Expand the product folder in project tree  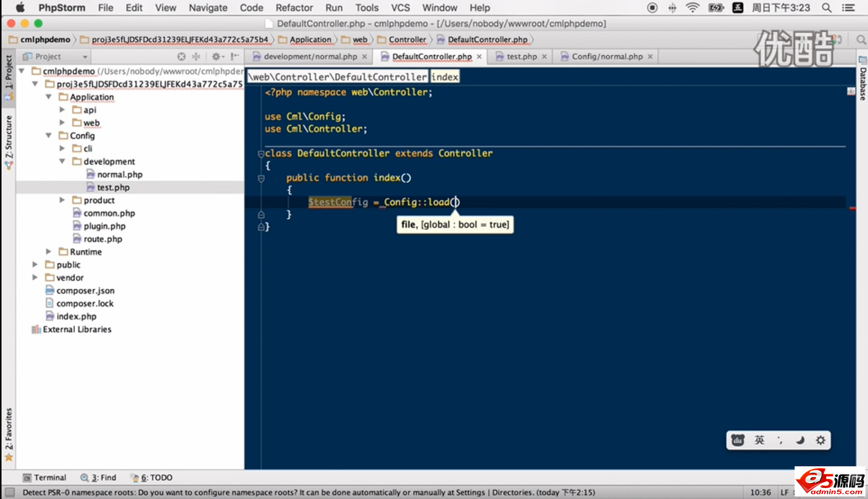click(62, 200)
